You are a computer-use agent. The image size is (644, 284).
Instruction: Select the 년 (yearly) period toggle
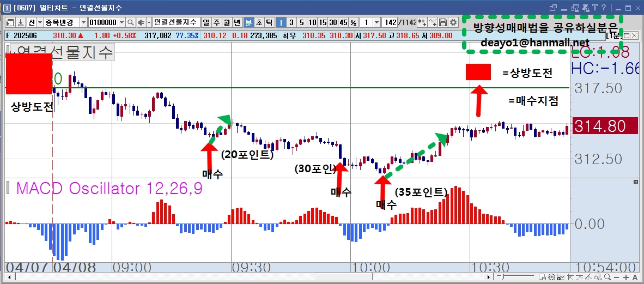[x=238, y=22]
